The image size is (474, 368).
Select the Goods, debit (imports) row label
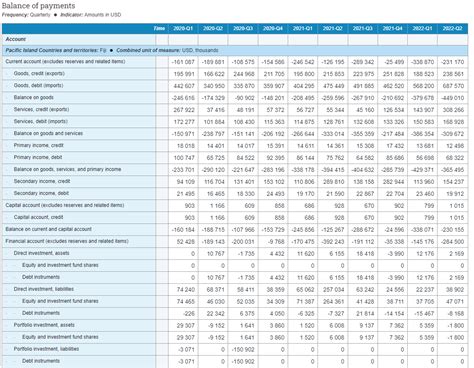click(x=38, y=85)
